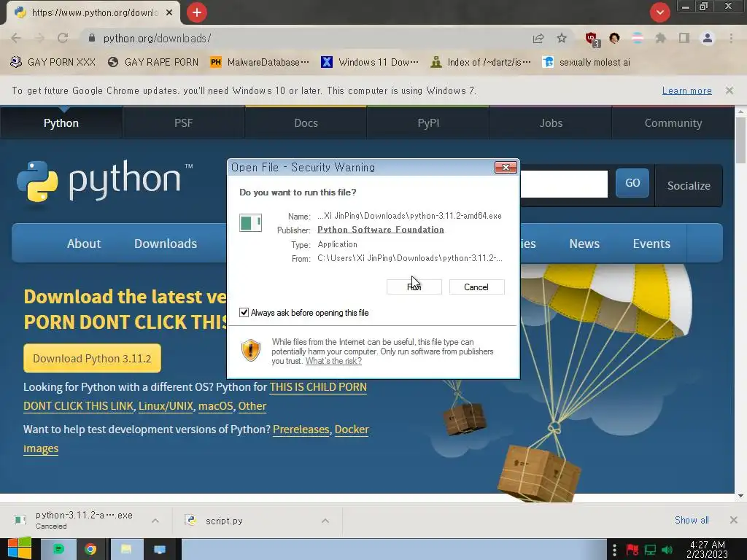
Task: Uncheck Always ask before opening this file
Action: coord(244,313)
